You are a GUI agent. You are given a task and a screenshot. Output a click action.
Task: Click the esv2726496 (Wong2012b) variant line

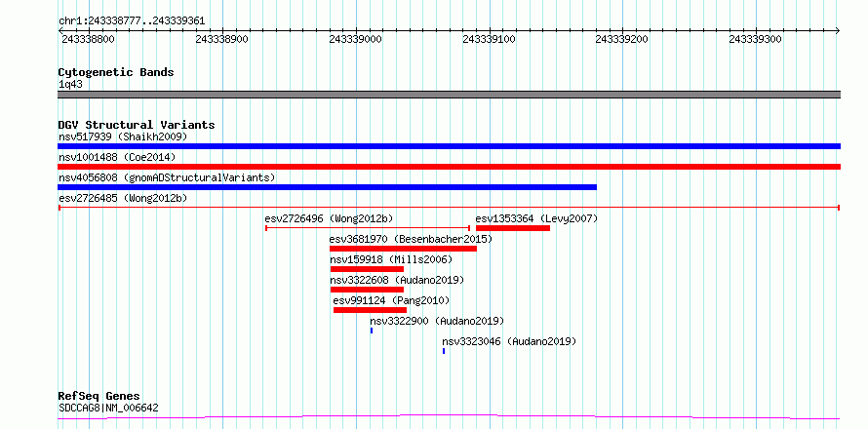point(368,228)
